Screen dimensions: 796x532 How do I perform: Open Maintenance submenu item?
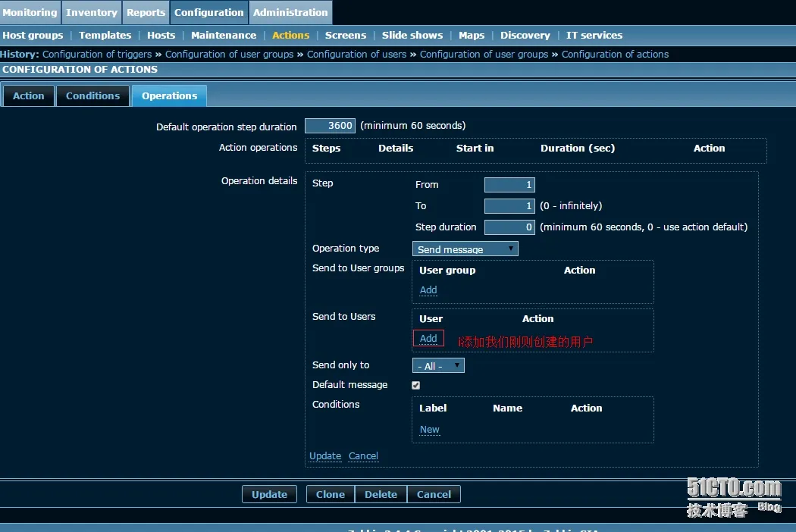(x=224, y=35)
